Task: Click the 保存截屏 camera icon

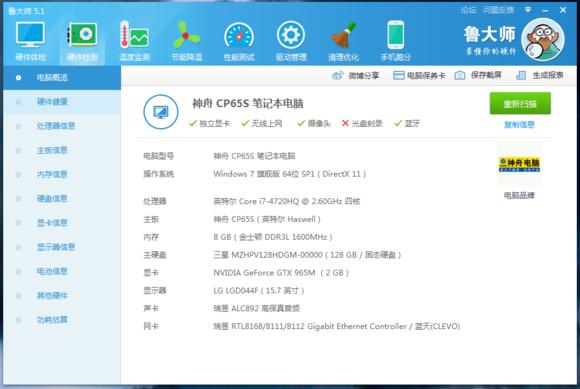Action: click(x=459, y=75)
